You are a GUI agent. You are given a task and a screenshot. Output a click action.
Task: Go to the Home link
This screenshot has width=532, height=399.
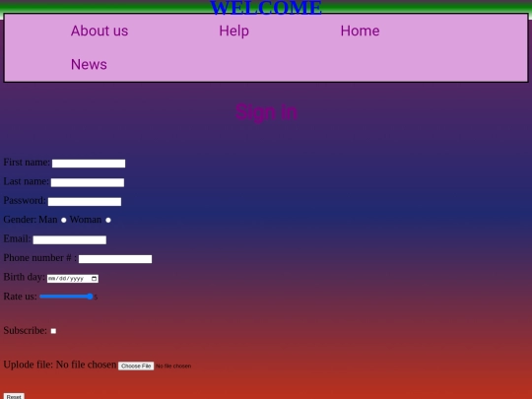click(360, 31)
